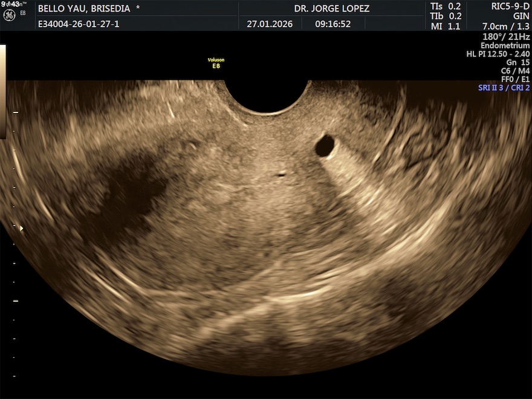Select patient name BELLO YAU, BRISEDIA
This screenshot has width=532, height=399.
pos(88,8)
